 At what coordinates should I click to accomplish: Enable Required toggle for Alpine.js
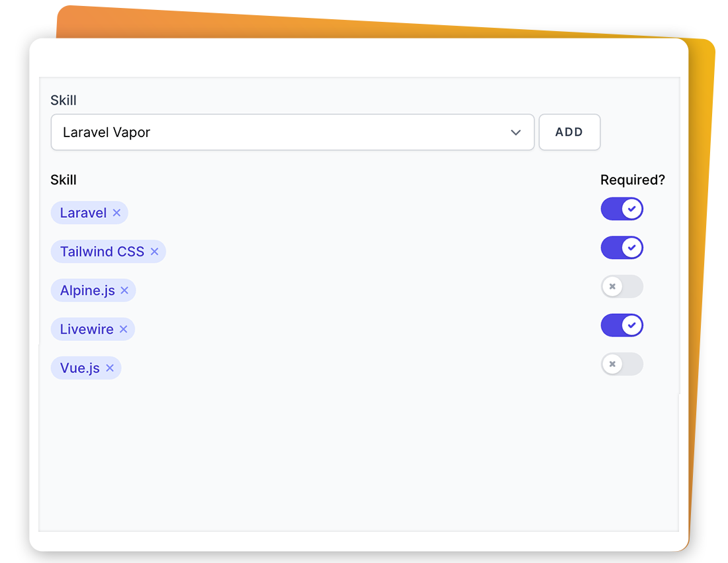click(x=621, y=287)
